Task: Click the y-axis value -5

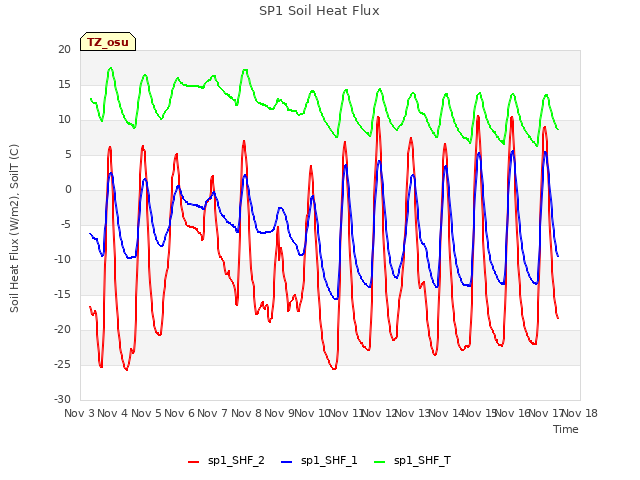Action: [x=66, y=225]
